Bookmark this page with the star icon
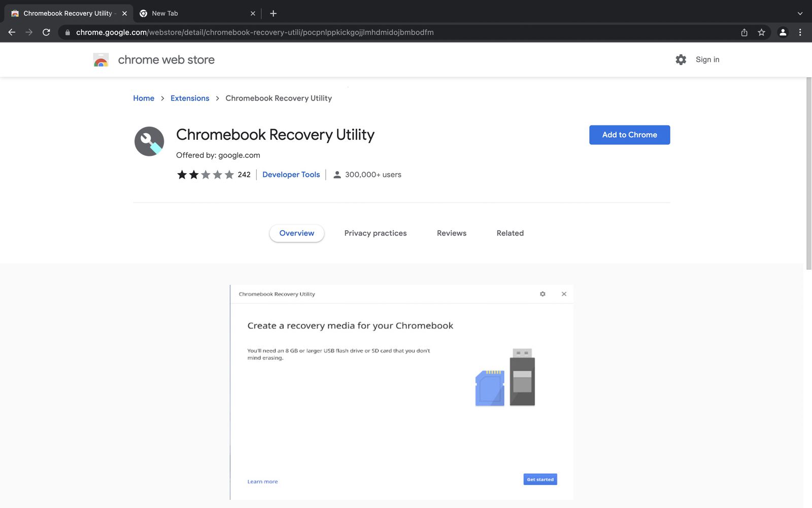This screenshot has height=508, width=812. tap(761, 33)
